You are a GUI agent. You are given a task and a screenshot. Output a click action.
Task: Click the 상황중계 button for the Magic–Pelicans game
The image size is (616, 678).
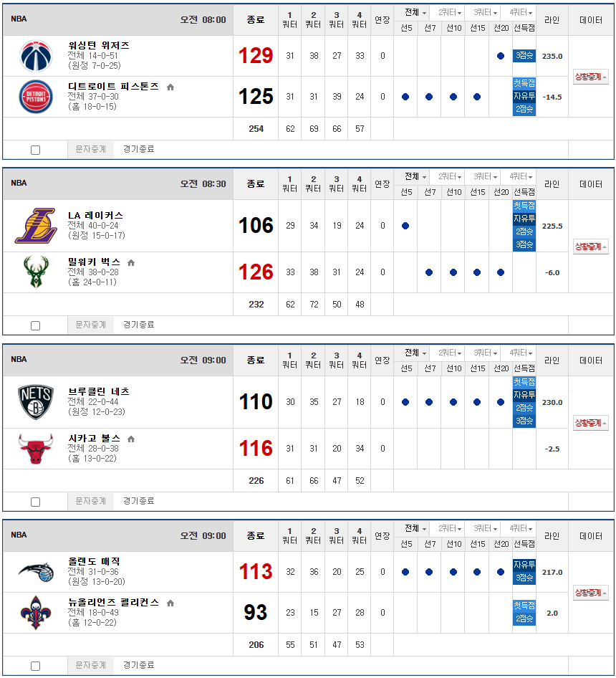coord(591,593)
